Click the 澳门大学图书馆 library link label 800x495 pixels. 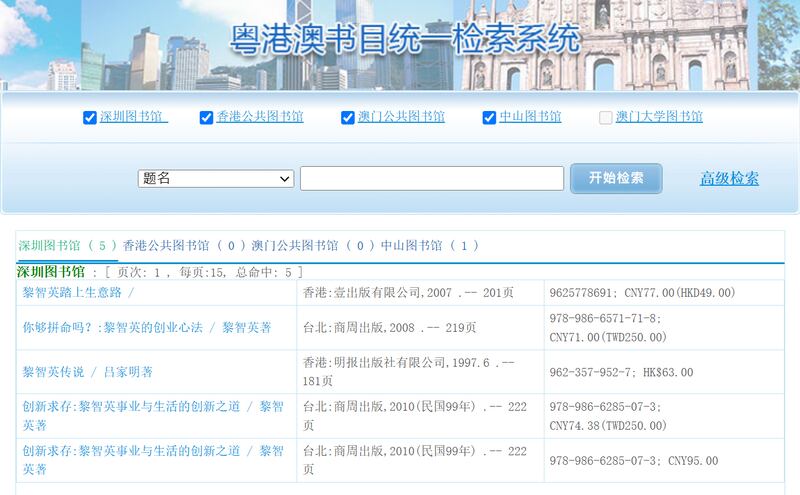[659, 117]
